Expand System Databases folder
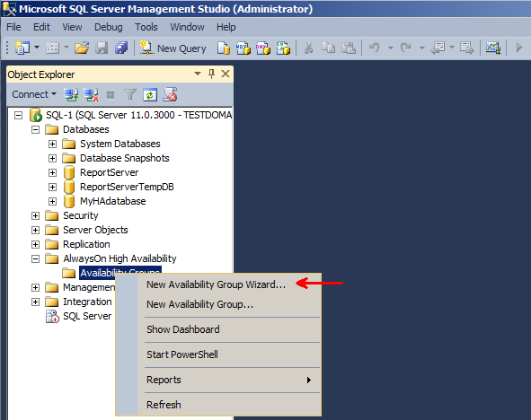Screen dimensions: 531x420 pos(52,144)
